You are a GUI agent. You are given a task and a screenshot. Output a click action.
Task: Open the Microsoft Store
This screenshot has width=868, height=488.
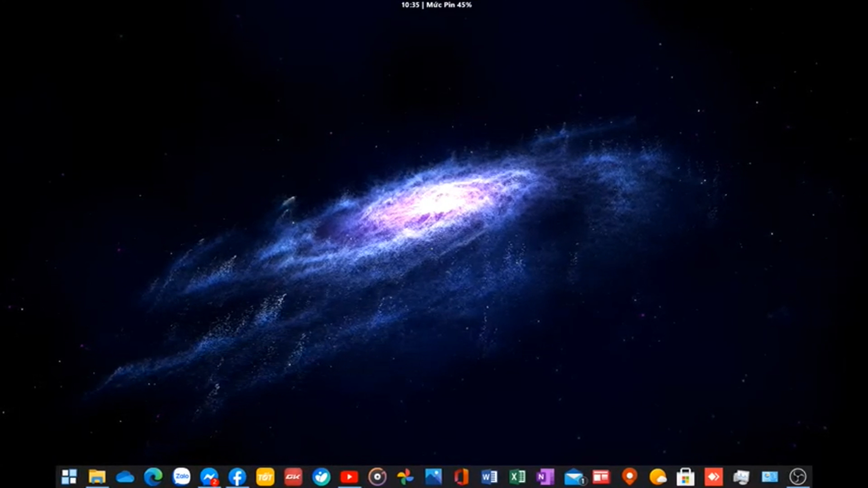point(685,477)
